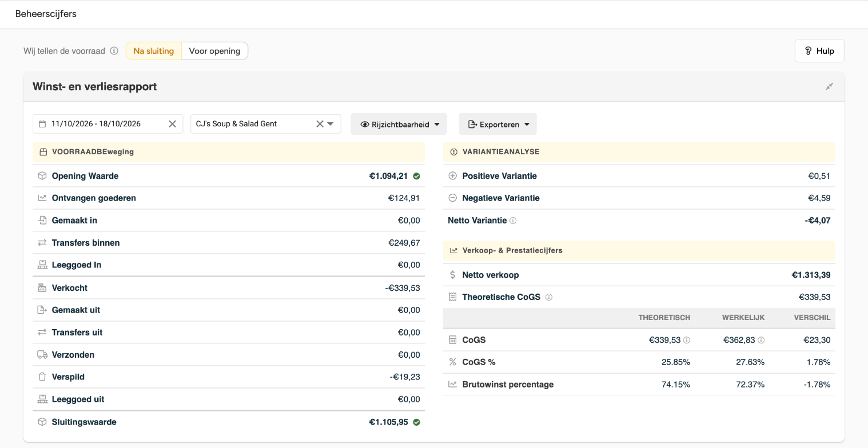Click trash icon of Verspild row
This screenshot has height=448, width=868.
coord(42,377)
